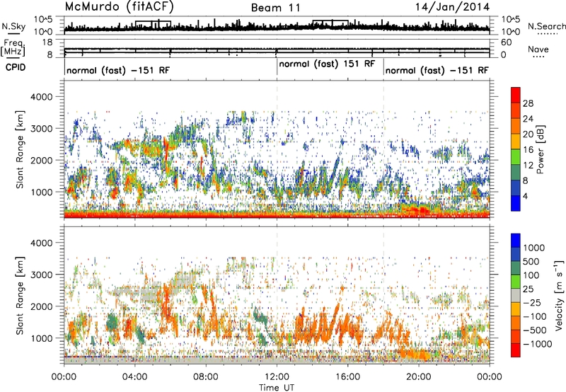Click the '18' frequency axis tick
Viewport: 566px width, 392px height.
tap(47, 42)
